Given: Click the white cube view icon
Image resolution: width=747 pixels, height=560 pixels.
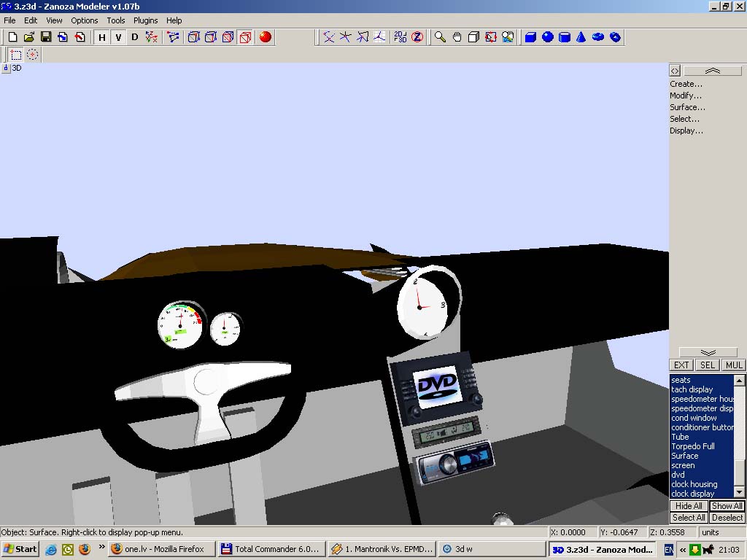Looking at the screenshot, I should point(473,37).
